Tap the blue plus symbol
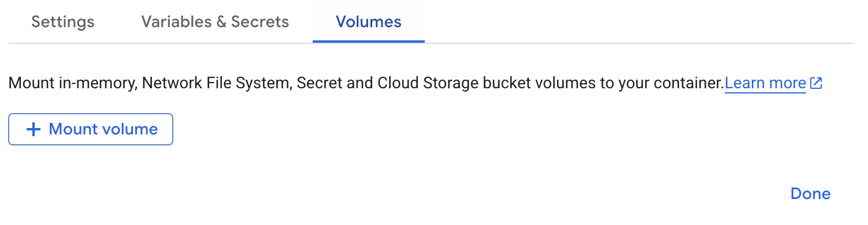 (x=34, y=129)
